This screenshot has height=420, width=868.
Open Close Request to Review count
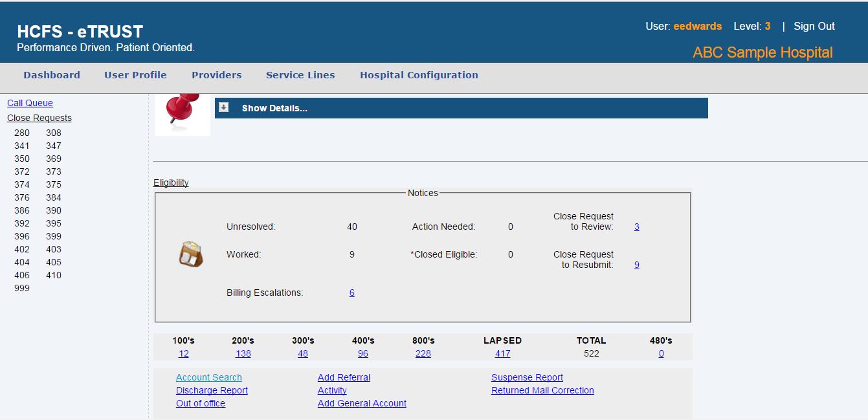pos(636,227)
